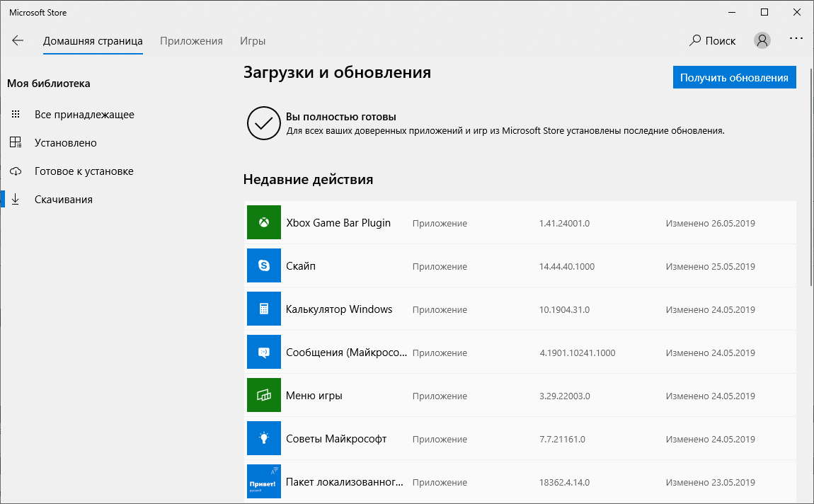Click the localization pack Привет! icon
This screenshot has height=504, width=814.
tap(264, 481)
